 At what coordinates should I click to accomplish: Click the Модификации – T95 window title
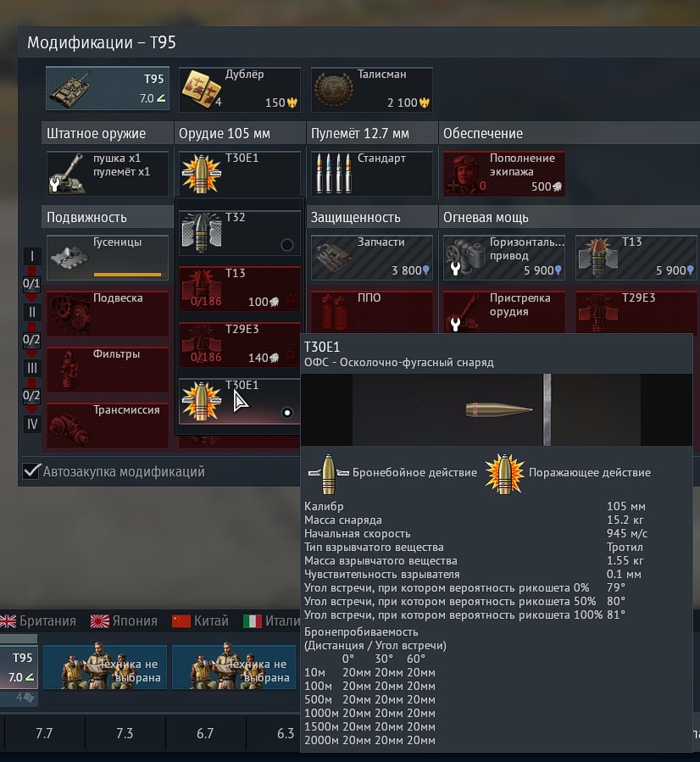[x=102, y=42]
